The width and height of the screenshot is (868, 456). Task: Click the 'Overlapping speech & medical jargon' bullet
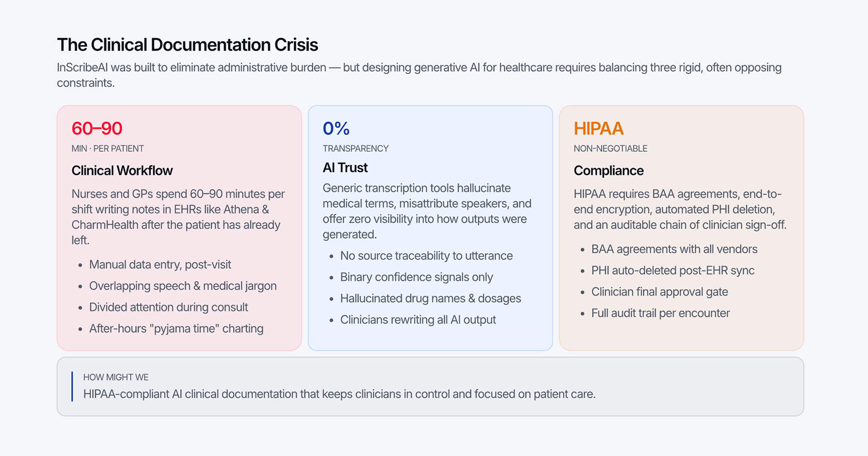coord(183,286)
